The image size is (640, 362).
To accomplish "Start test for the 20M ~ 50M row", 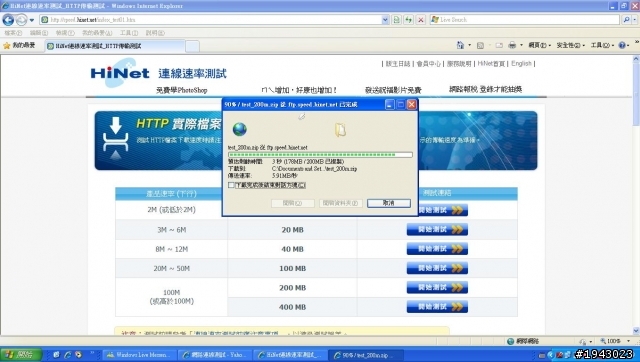I will coord(437,268).
